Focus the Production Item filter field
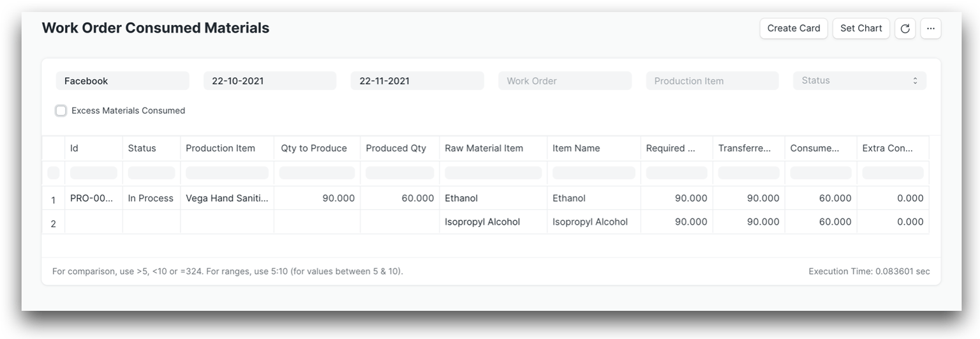Image resolution: width=980 pixels, height=339 pixels. [x=712, y=81]
